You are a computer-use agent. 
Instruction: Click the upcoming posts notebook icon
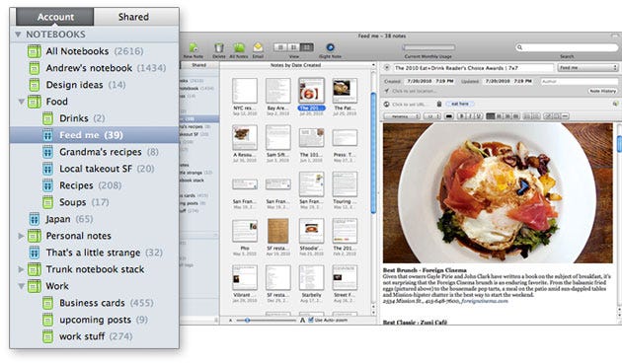click(x=47, y=320)
